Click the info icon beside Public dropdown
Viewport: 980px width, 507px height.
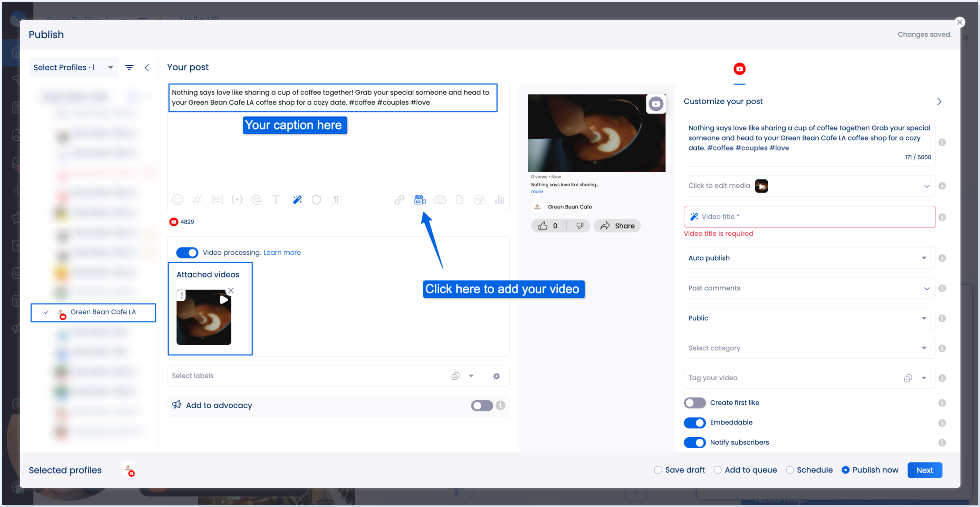(942, 318)
